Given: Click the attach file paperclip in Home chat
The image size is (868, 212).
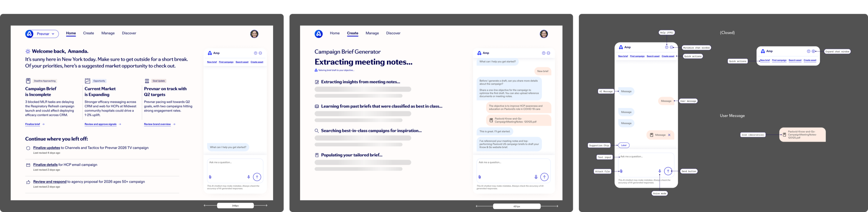Looking at the screenshot, I should pyautogui.click(x=210, y=177).
